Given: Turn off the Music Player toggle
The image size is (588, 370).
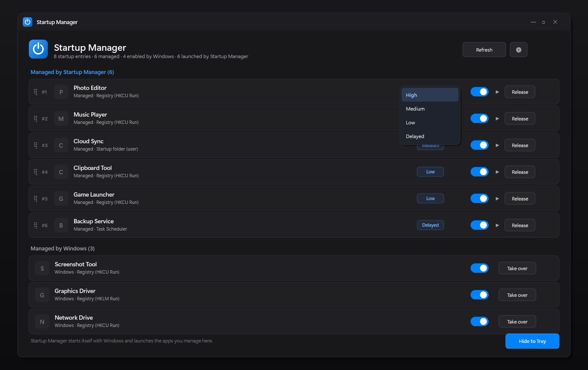Looking at the screenshot, I should (480, 118).
